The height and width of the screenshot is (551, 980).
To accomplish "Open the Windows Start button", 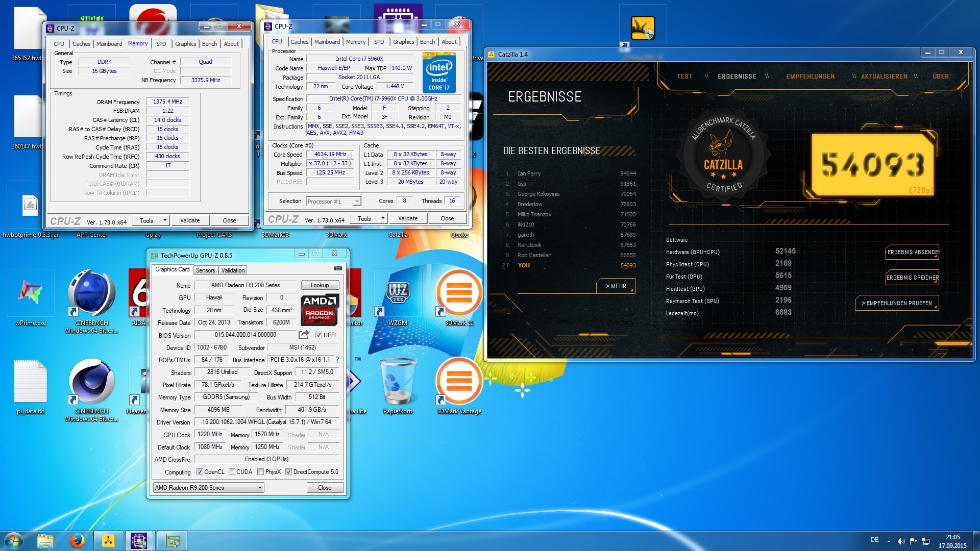I will (14, 541).
